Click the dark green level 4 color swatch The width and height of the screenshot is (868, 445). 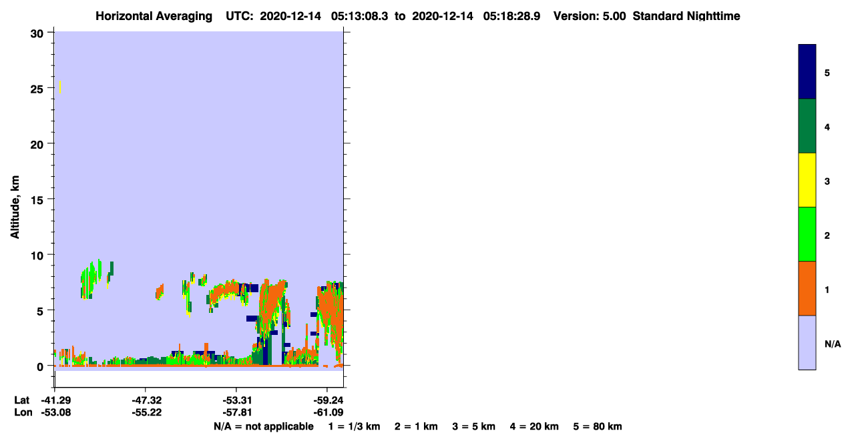807,126
